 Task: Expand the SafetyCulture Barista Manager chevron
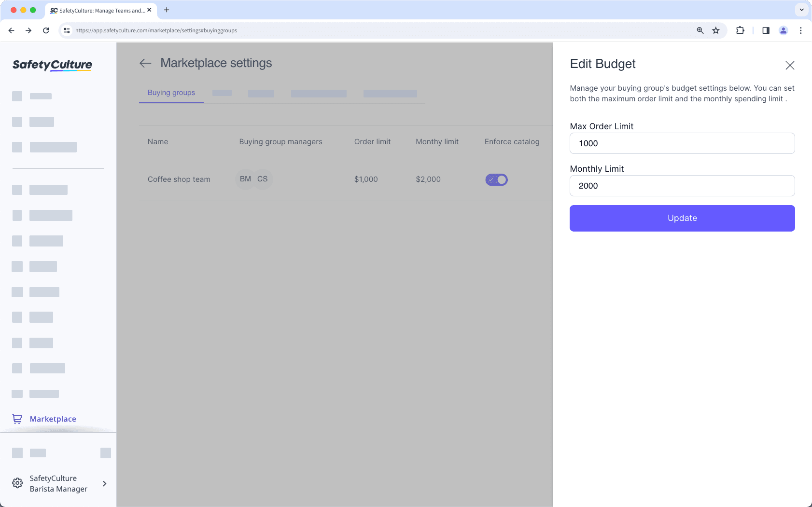(x=104, y=483)
